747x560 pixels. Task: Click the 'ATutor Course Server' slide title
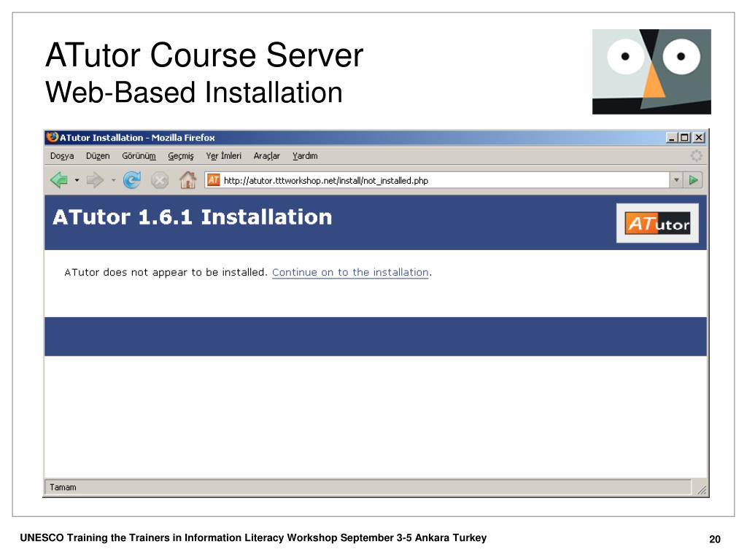[204, 55]
